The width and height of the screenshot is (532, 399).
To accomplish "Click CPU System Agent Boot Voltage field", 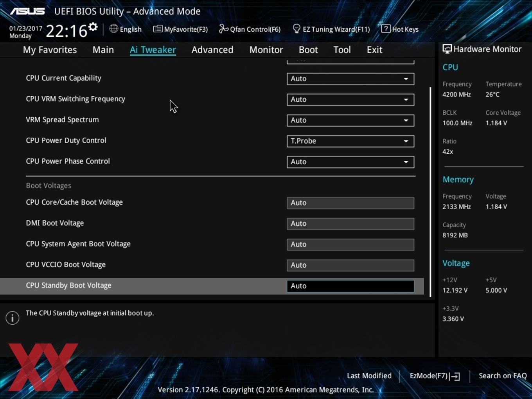I will [350, 244].
